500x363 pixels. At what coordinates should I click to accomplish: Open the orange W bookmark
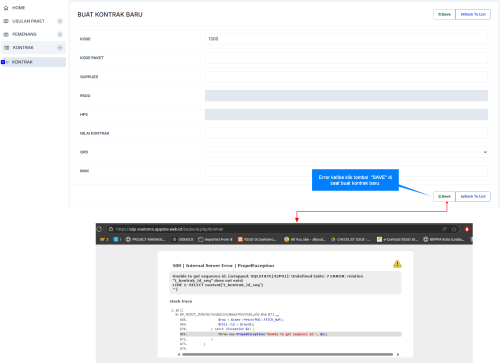click(x=104, y=239)
